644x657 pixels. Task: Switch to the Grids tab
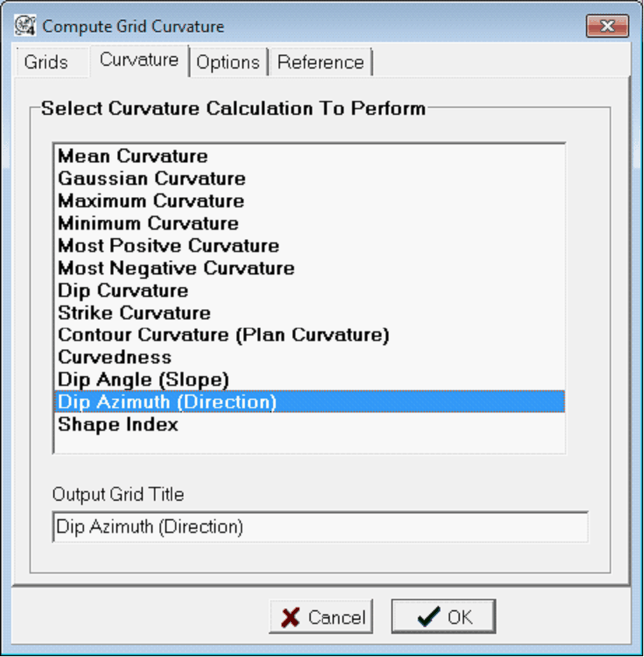pos(45,62)
